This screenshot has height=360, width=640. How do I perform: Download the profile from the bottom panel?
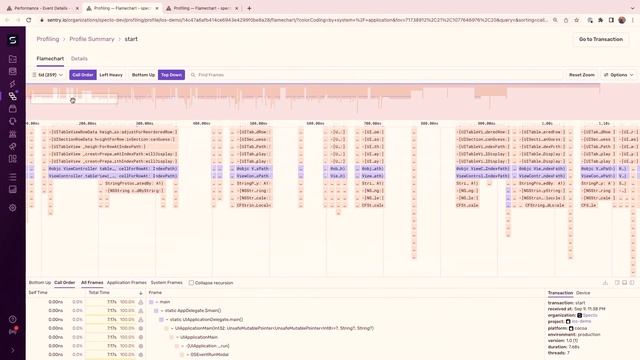[605, 282]
